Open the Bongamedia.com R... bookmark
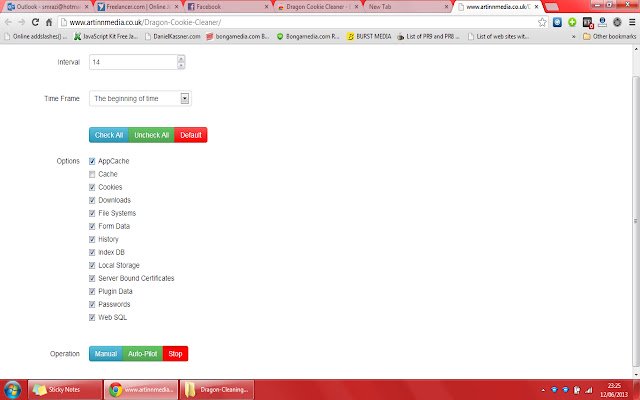The width and height of the screenshot is (640, 400). tap(308, 36)
